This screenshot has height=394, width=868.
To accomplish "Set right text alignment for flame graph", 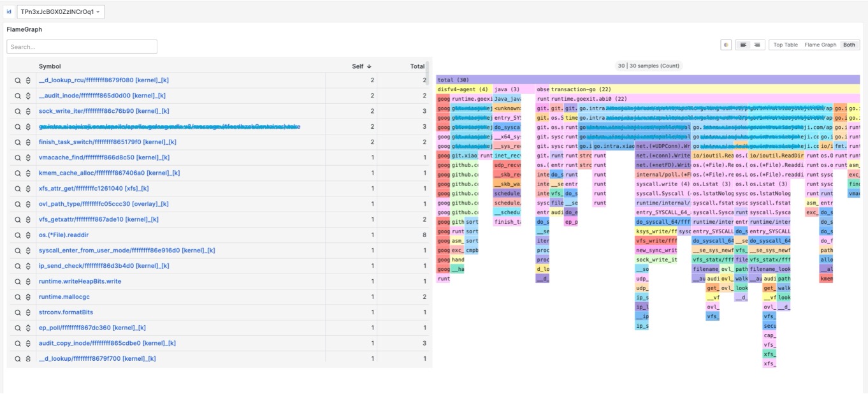I will click(757, 45).
